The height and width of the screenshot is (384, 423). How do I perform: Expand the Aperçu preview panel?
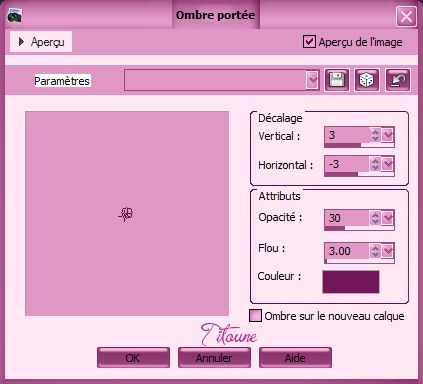point(41,42)
